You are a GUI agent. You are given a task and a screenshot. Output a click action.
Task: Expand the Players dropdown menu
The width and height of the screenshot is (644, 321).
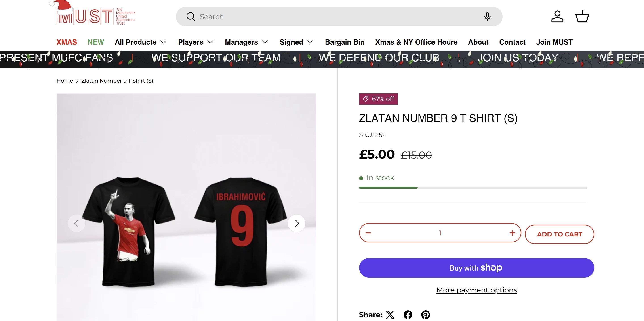coord(196,42)
